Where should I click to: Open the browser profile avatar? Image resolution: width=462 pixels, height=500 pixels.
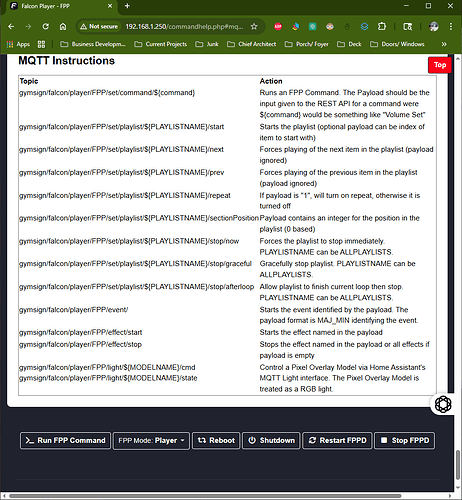tap(434, 27)
